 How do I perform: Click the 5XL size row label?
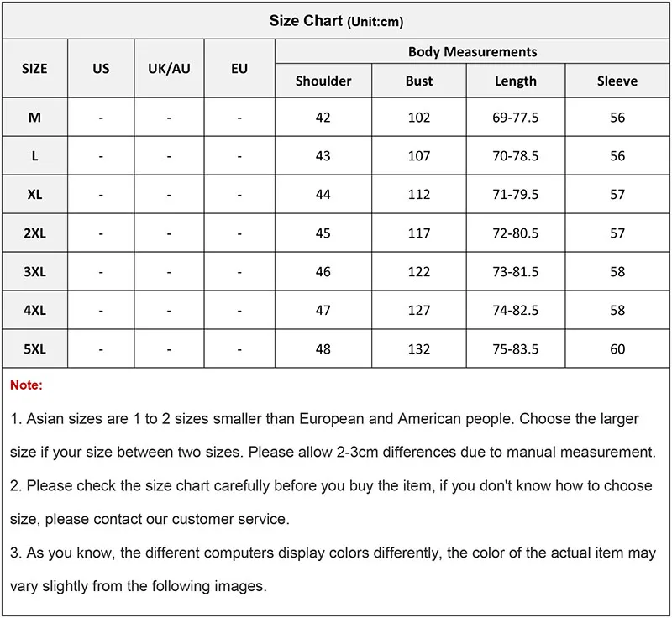coord(34,348)
